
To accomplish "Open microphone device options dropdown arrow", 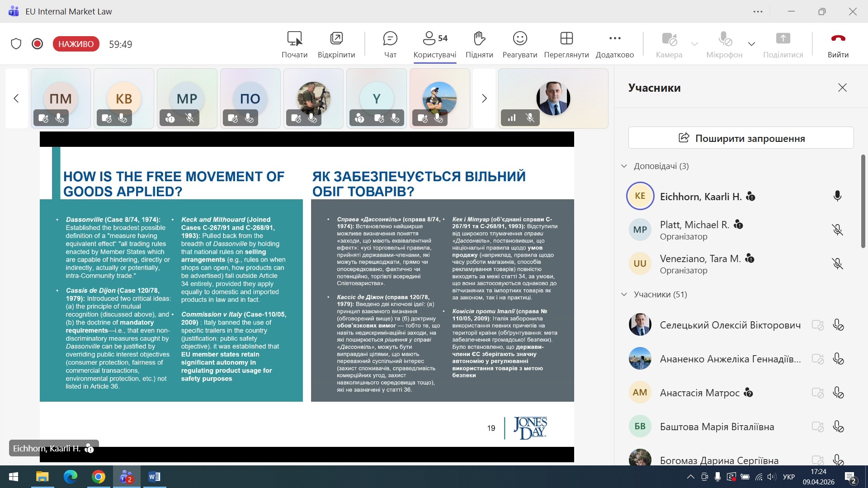I will [751, 44].
